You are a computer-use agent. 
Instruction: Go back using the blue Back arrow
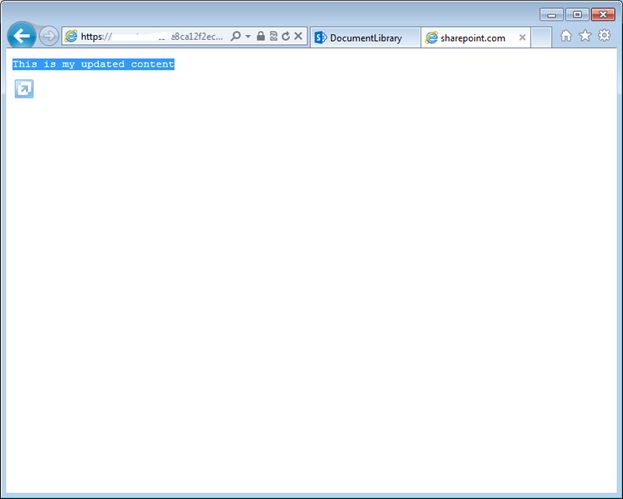coord(21,36)
